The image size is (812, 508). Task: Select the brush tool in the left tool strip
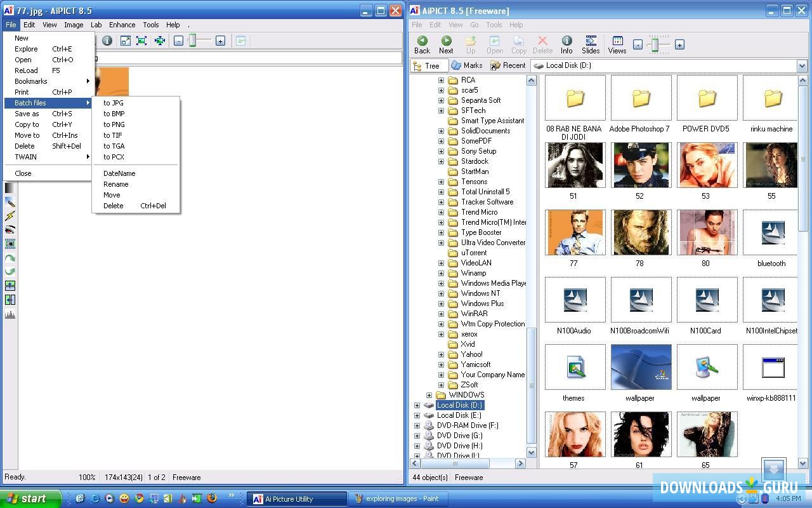coord(10,202)
